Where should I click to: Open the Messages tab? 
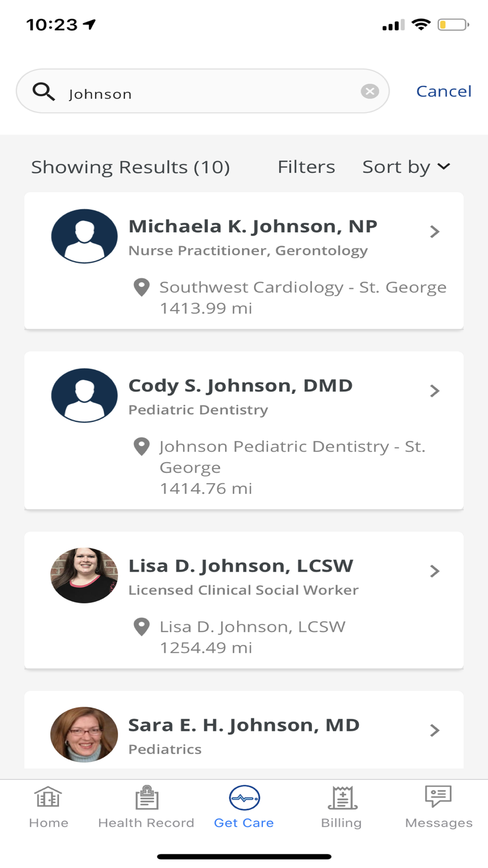(x=439, y=807)
